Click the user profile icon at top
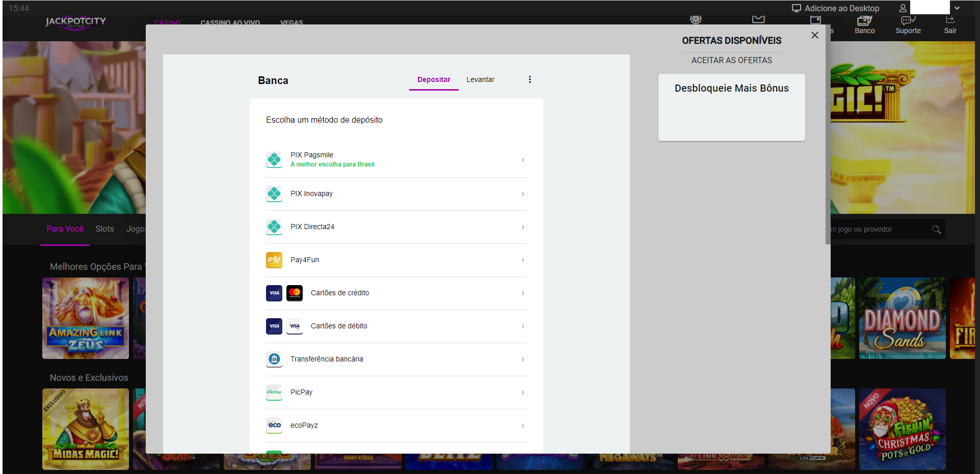 point(903,8)
